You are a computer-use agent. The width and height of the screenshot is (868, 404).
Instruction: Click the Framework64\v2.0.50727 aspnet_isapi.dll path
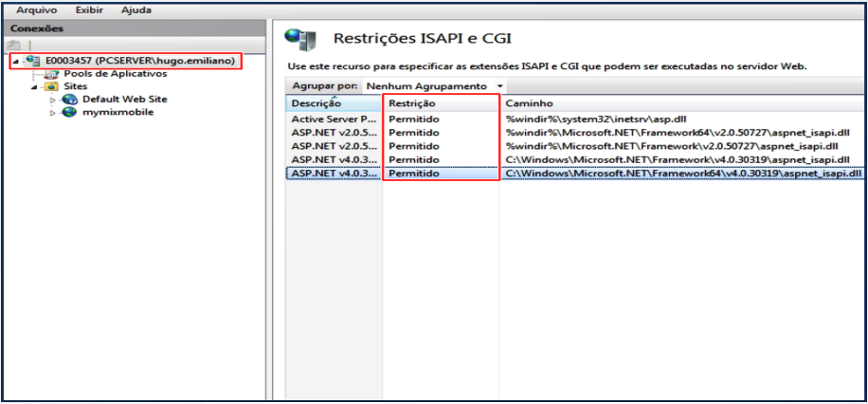pos(677,133)
